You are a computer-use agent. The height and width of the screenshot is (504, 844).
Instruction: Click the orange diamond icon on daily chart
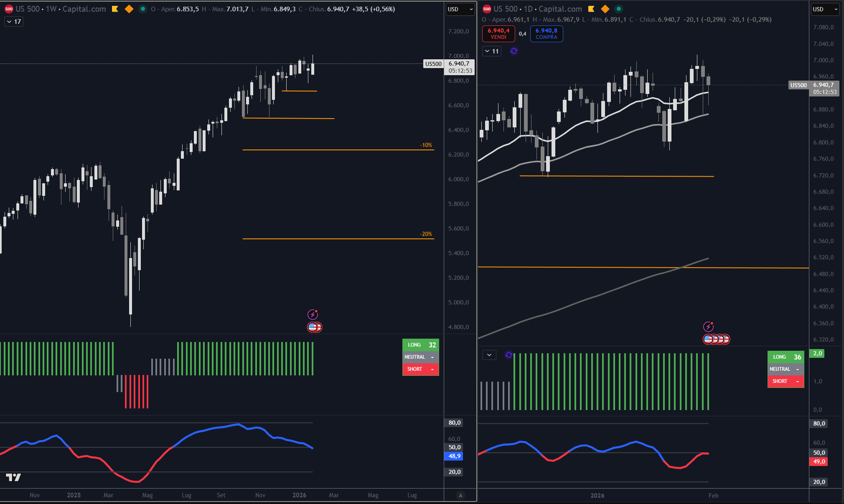[x=605, y=9]
